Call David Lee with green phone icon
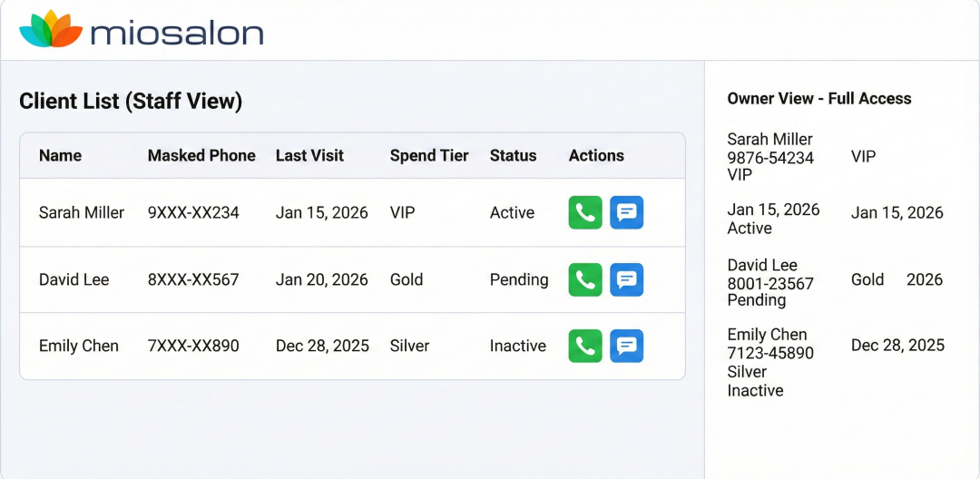 tap(585, 279)
